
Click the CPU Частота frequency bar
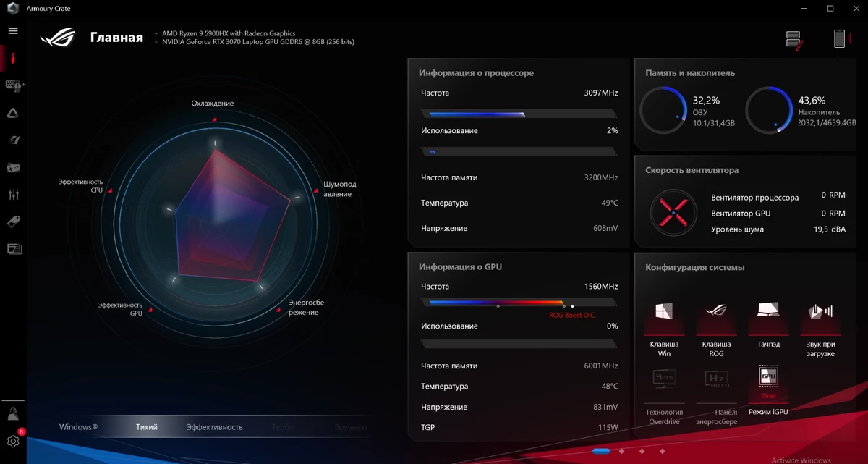tap(519, 114)
